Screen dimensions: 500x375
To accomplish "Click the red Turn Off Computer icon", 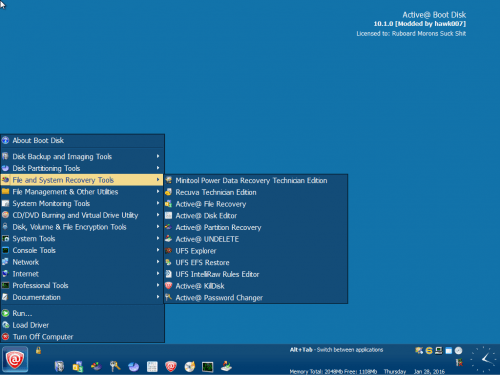I will coord(5,336).
